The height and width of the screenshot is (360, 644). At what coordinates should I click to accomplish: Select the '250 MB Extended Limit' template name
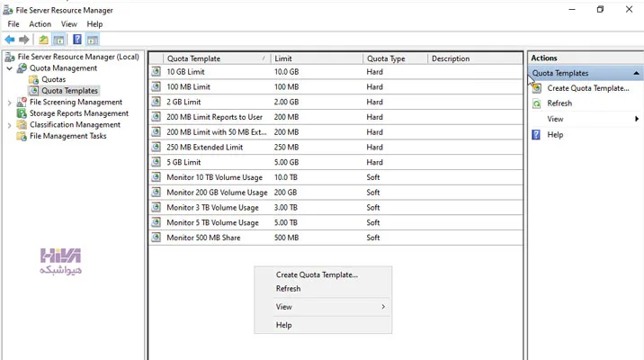[x=204, y=147]
